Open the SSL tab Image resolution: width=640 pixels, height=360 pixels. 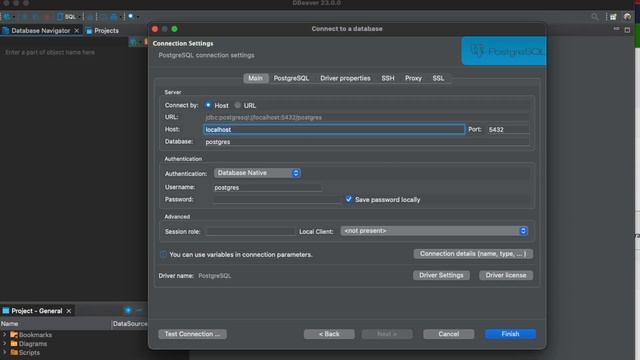coord(438,78)
